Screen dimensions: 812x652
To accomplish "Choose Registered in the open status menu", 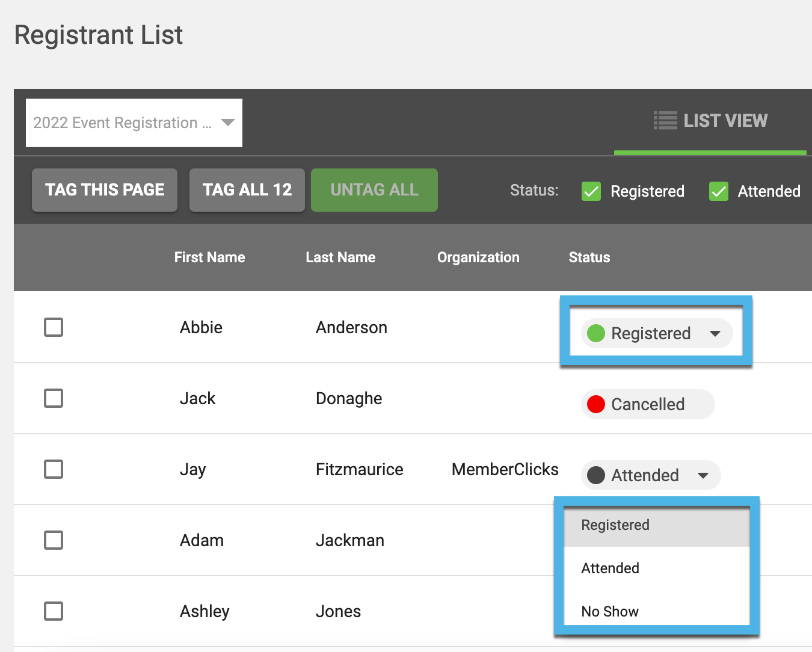I will 657,525.
